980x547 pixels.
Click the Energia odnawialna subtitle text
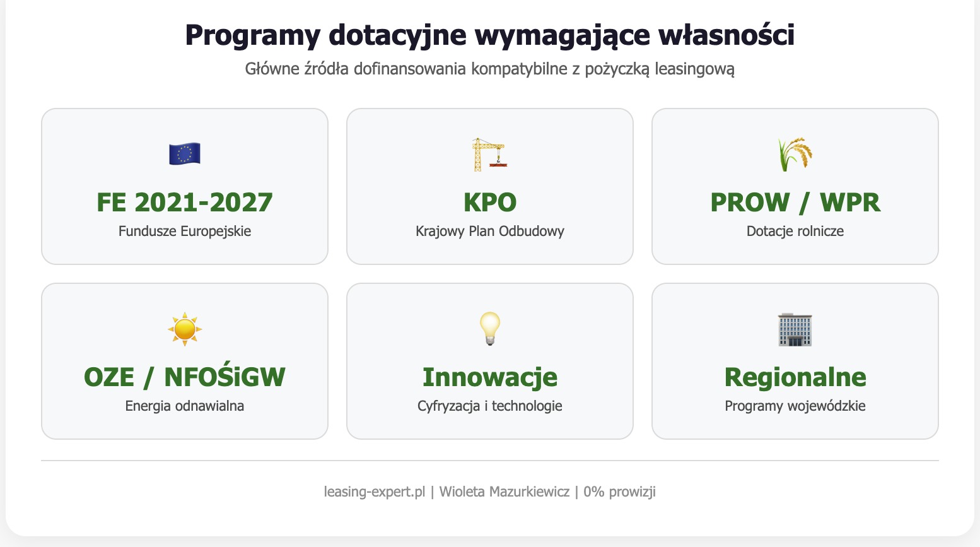click(184, 406)
